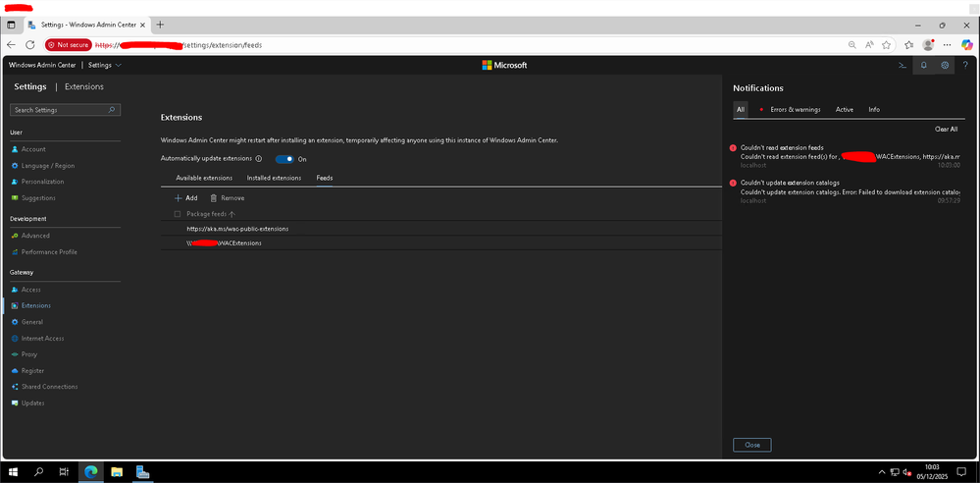Filter notifications by Errors & warnings
This screenshot has height=483, width=980.
[795, 110]
